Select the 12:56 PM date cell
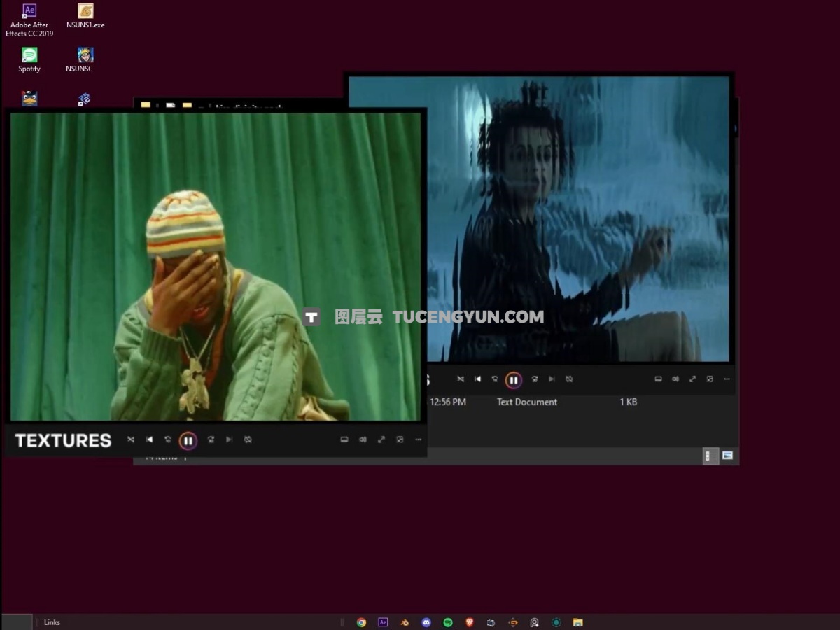 (448, 402)
